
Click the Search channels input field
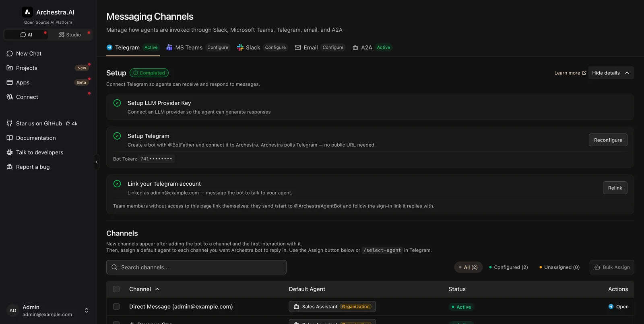(x=196, y=267)
